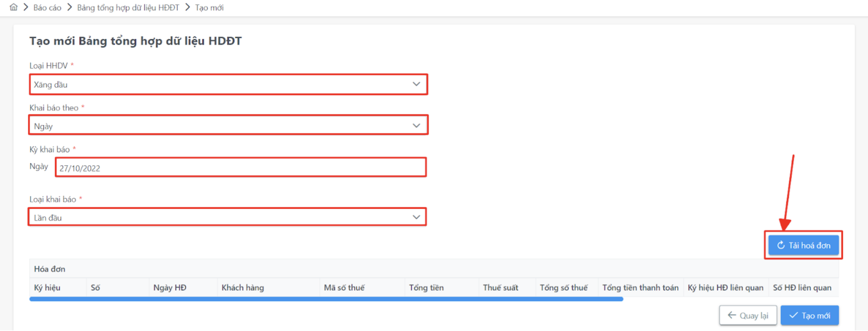Select the Ngày HĐ column header
868x331 pixels.
coord(170,288)
